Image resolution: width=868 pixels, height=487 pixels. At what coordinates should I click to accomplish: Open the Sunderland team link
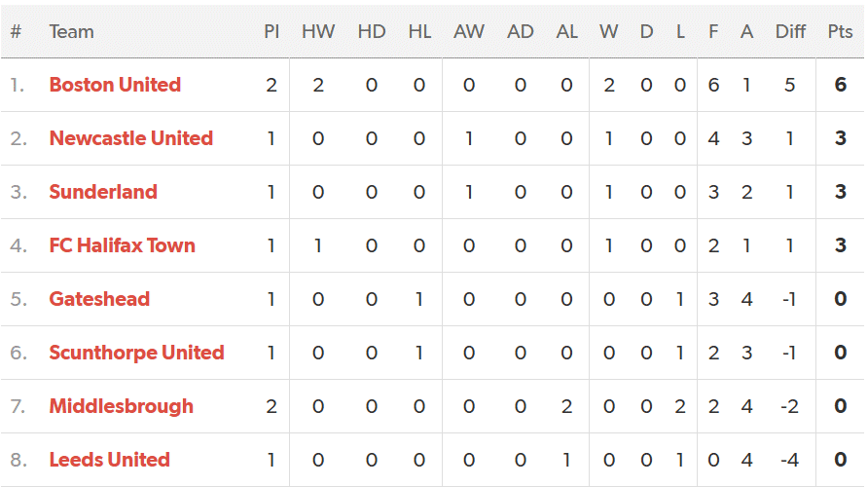click(103, 192)
